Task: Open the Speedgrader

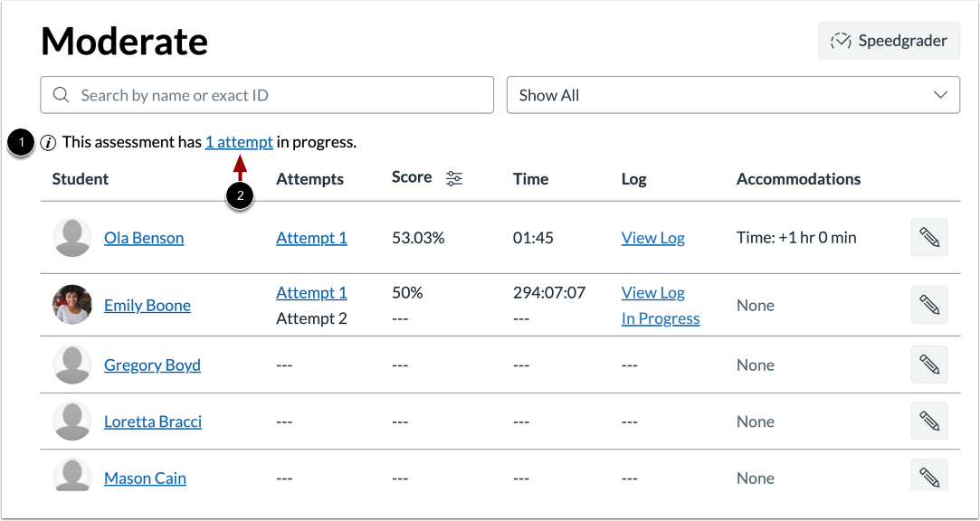Action: pyautogui.click(x=888, y=40)
